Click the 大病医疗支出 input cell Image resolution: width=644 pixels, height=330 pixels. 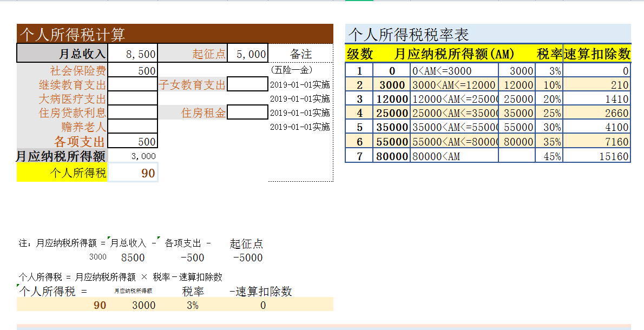coord(134,98)
